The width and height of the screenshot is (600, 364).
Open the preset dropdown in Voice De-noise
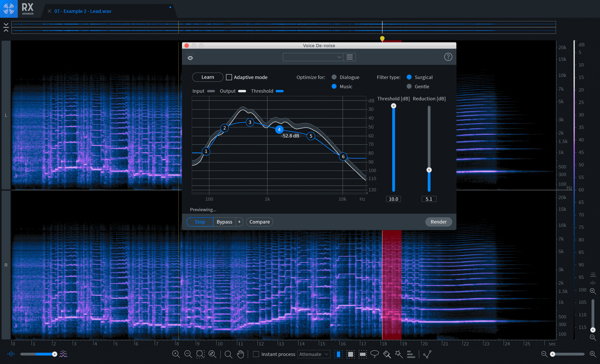(x=313, y=57)
